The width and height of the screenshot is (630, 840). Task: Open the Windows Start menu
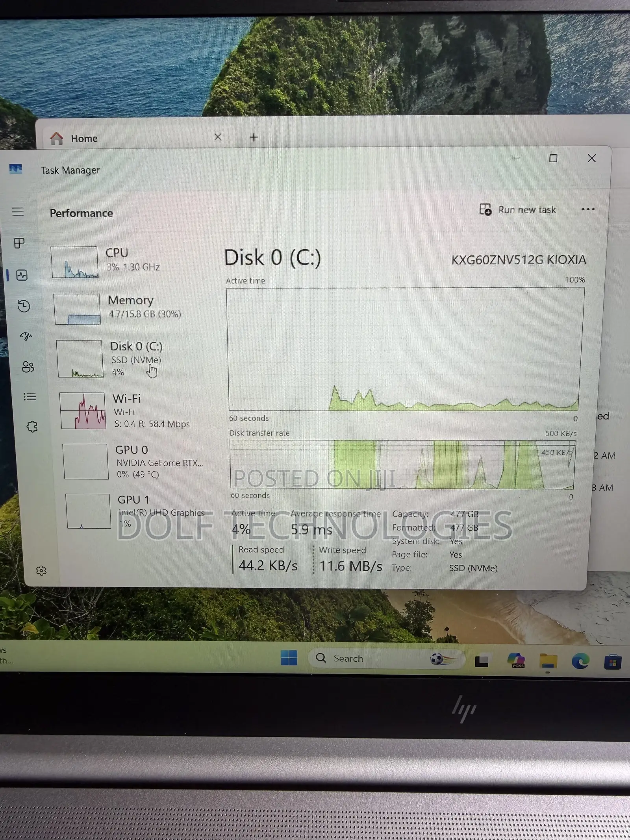tap(289, 658)
